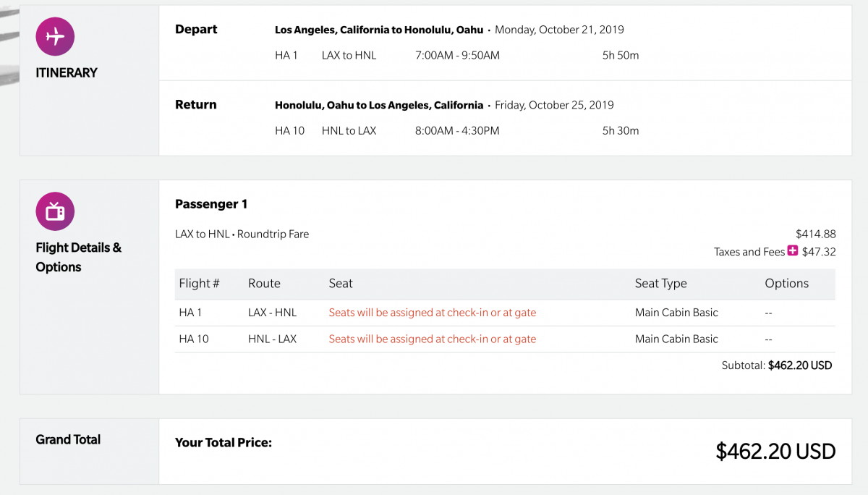Click the Passenger 1 heading

[x=211, y=204]
